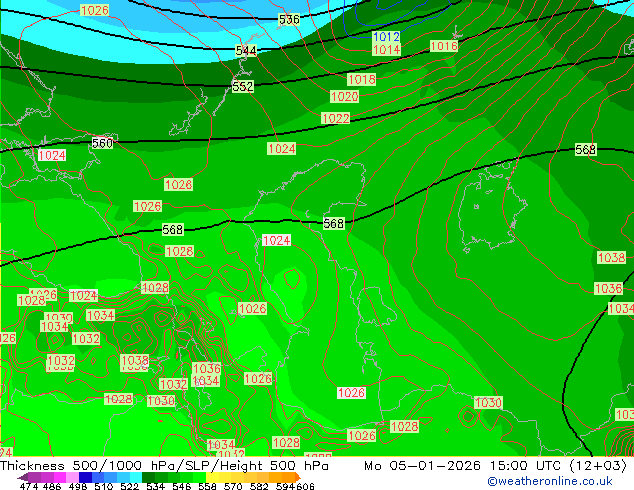
Task: Click the 552 height contour label
Action: [243, 86]
